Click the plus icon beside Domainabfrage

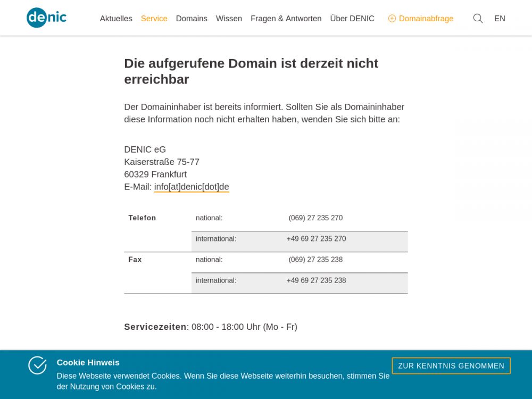pos(392,19)
